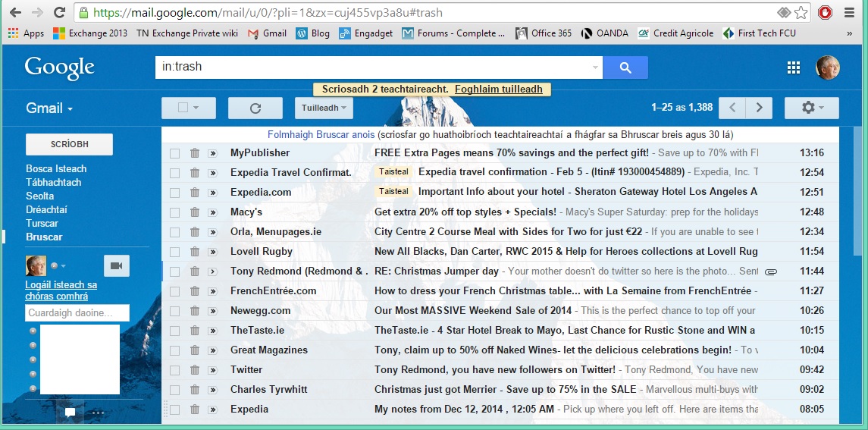This screenshot has width=868, height=430.
Task: Open the select-all checkbox dropdown
Action: tap(188, 108)
